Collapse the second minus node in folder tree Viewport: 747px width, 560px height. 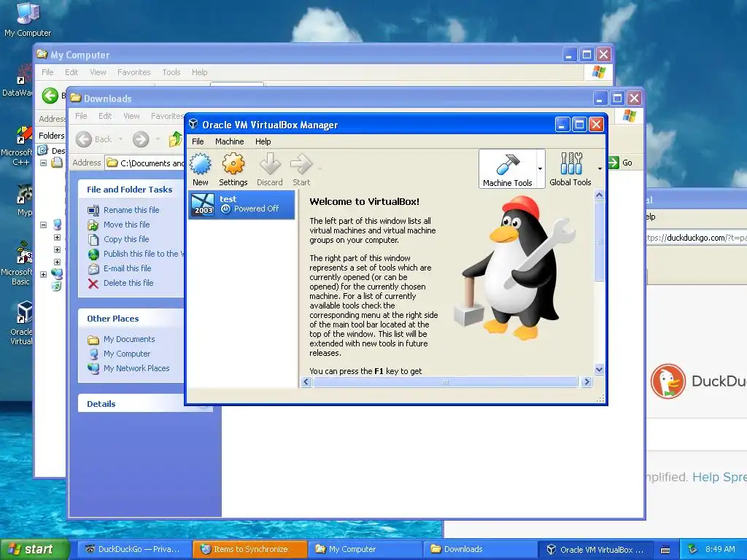43,225
